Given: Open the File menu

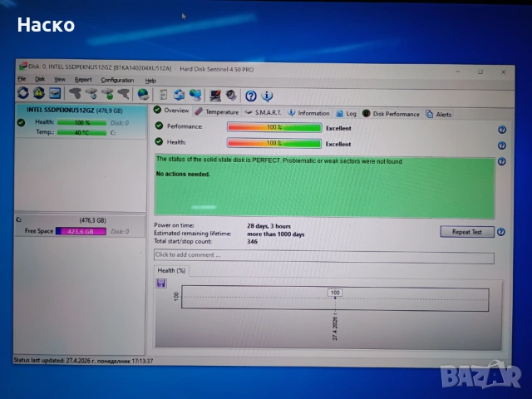Looking at the screenshot, I should click(22, 80).
